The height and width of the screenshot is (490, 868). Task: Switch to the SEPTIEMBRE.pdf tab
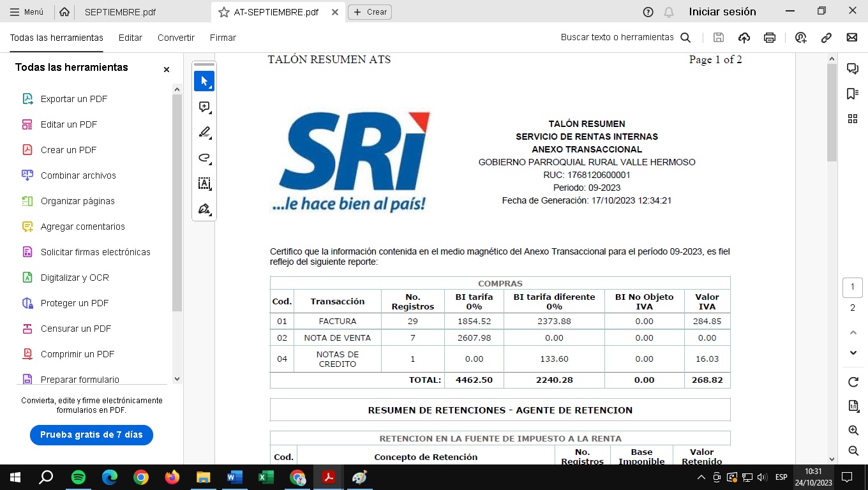click(x=120, y=12)
